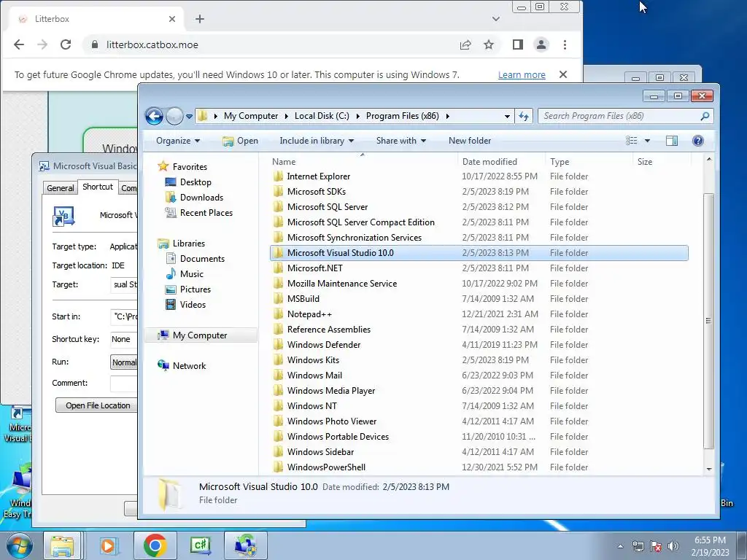This screenshot has width=747, height=560.
Task: Sort by Name column header
Action: click(x=284, y=161)
